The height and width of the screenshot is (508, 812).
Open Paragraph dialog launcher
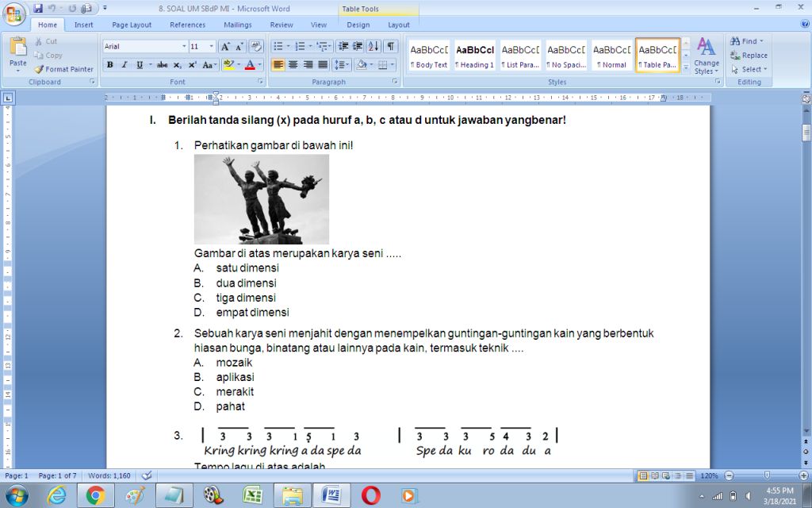coord(395,82)
